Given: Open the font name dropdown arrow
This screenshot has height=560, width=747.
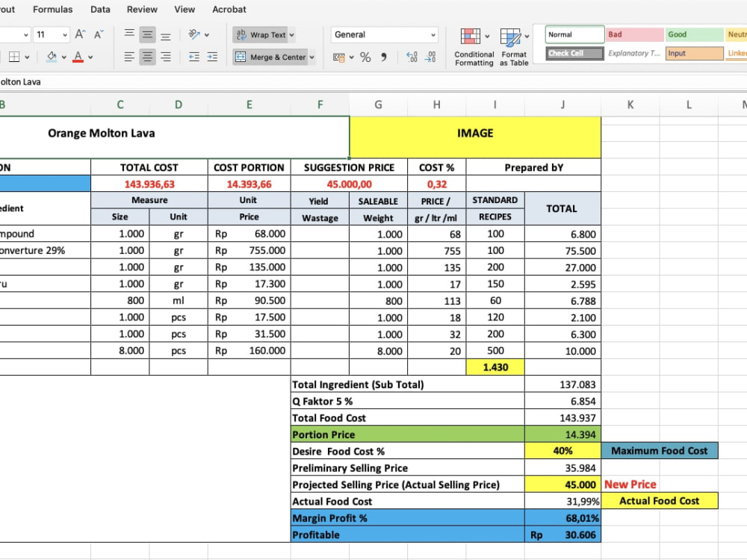Looking at the screenshot, I should 26,35.
